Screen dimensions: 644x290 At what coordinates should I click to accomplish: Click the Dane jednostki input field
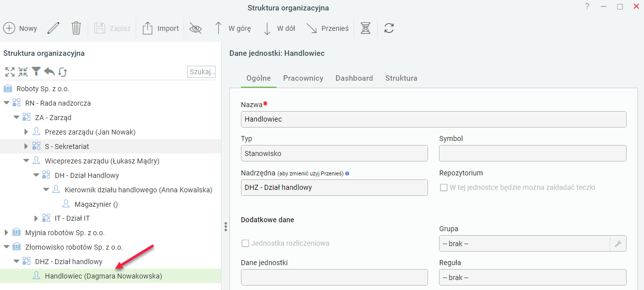tap(334, 278)
